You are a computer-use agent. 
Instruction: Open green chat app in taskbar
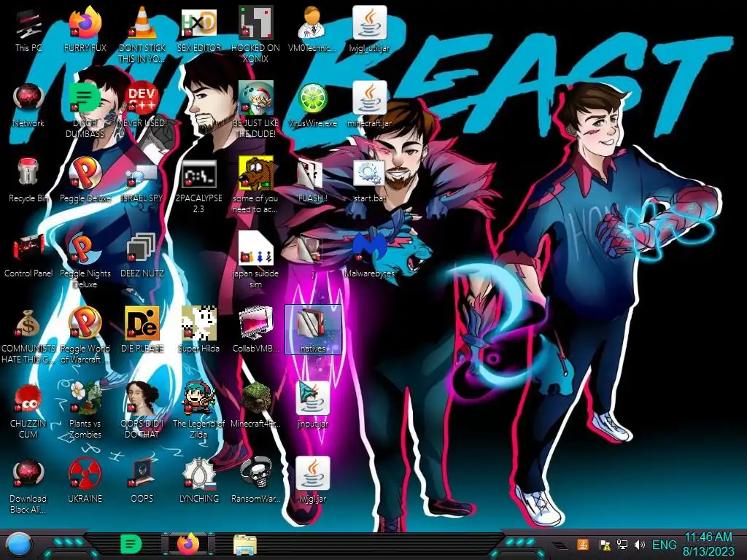tap(131, 544)
